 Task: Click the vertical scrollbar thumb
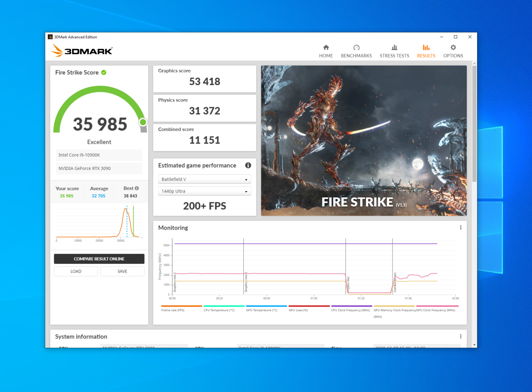click(474, 124)
